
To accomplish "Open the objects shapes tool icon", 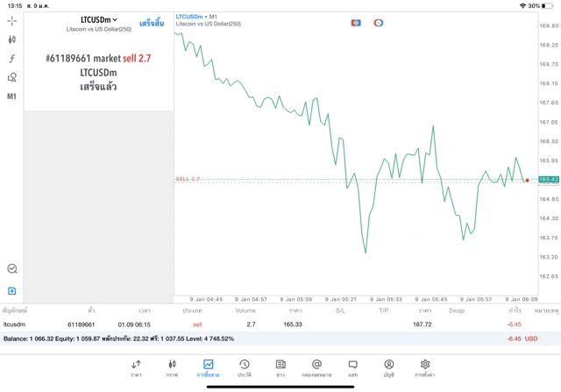I will pos(12,77).
